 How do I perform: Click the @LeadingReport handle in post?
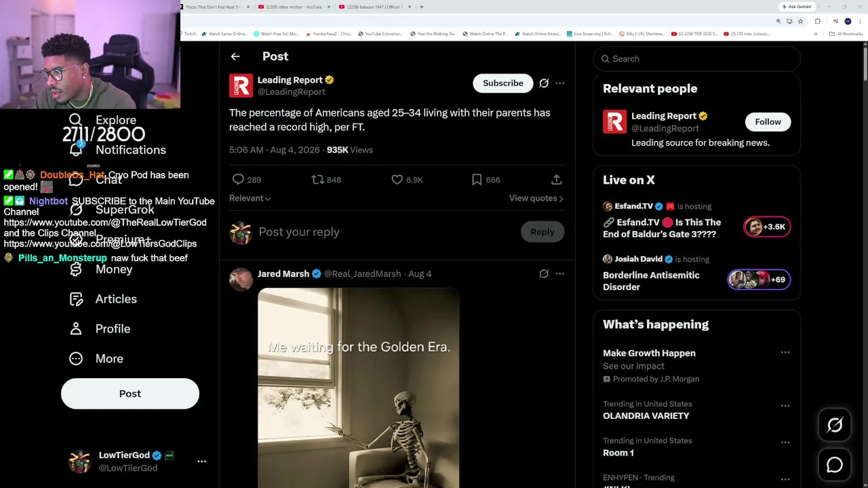tap(292, 92)
